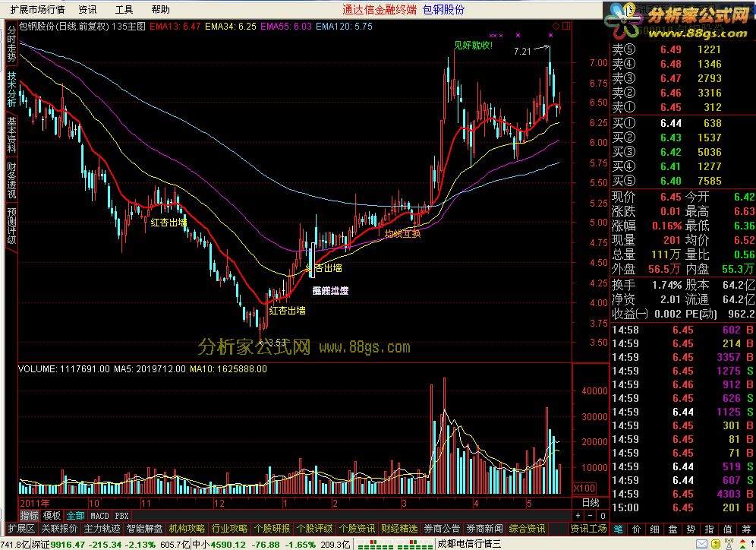Image resolution: width=756 pixels, height=550 pixels.
Task: Open 券商新闻 tab
Action: (484, 529)
